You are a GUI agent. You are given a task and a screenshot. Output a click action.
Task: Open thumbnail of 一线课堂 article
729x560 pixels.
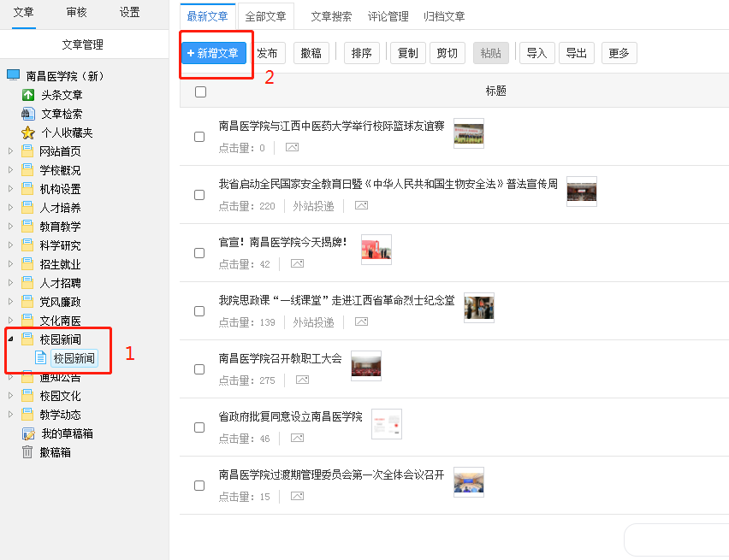click(479, 307)
